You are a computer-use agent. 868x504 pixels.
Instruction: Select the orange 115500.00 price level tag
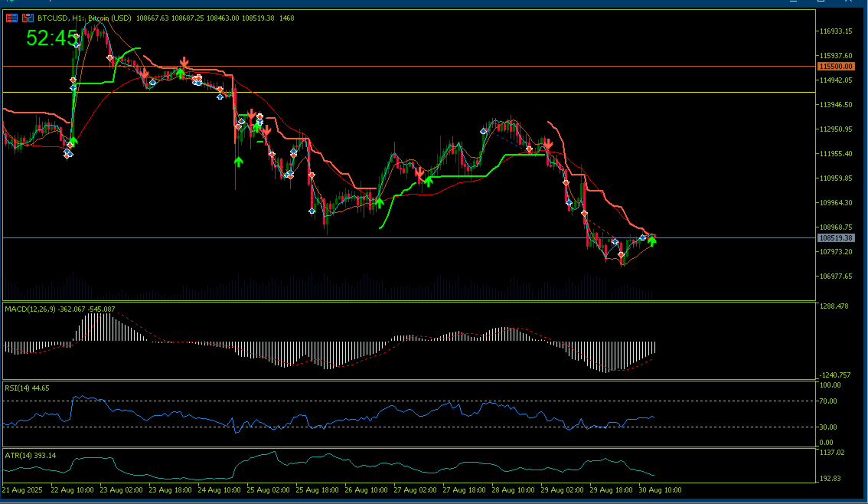click(836, 67)
